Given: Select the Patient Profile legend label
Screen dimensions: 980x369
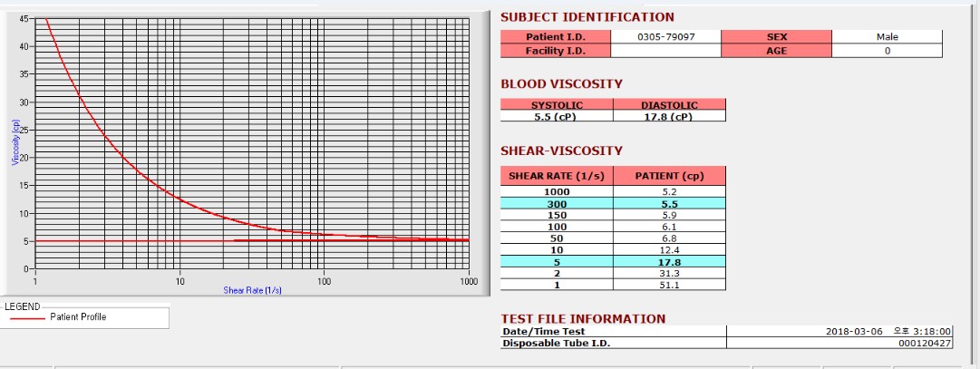Looking at the screenshot, I should 78,317.
